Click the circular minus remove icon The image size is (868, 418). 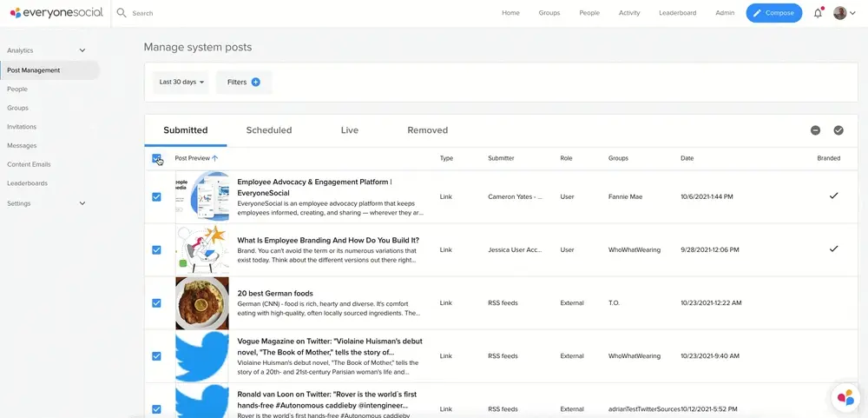(815, 130)
